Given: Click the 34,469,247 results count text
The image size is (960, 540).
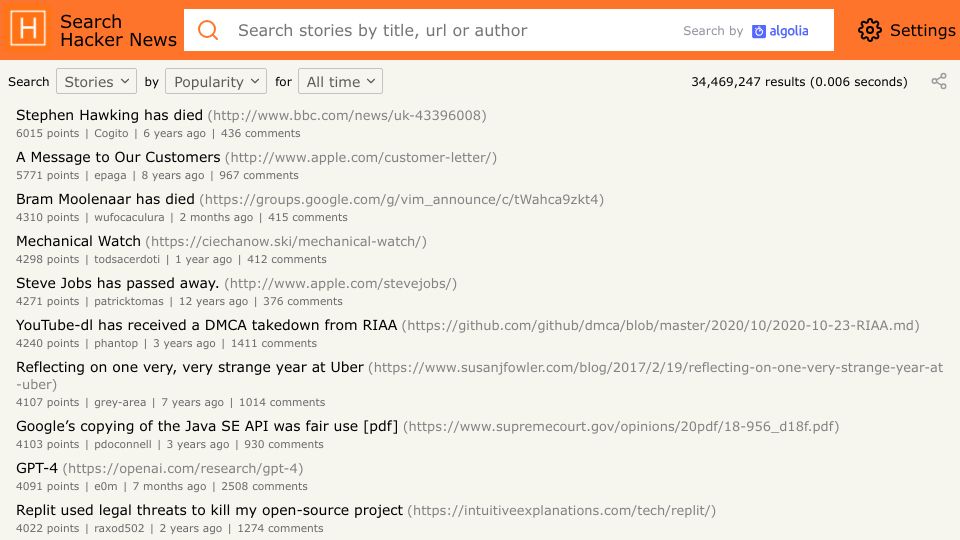Looking at the screenshot, I should 799,82.
